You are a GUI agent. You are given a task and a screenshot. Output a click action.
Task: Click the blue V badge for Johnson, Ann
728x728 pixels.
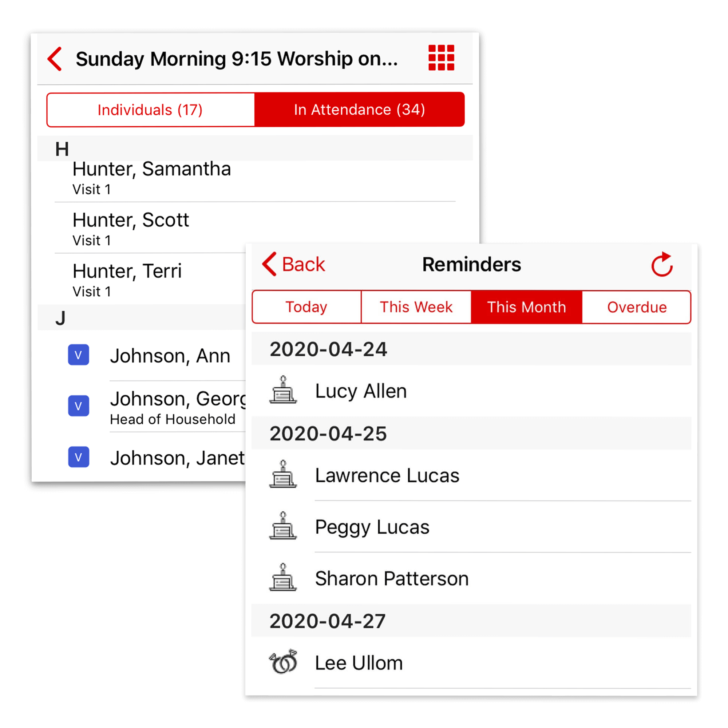pyautogui.click(x=78, y=355)
